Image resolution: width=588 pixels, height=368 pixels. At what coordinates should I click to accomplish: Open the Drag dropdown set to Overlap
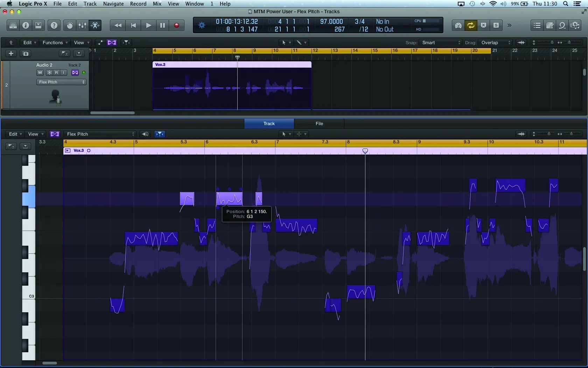495,43
